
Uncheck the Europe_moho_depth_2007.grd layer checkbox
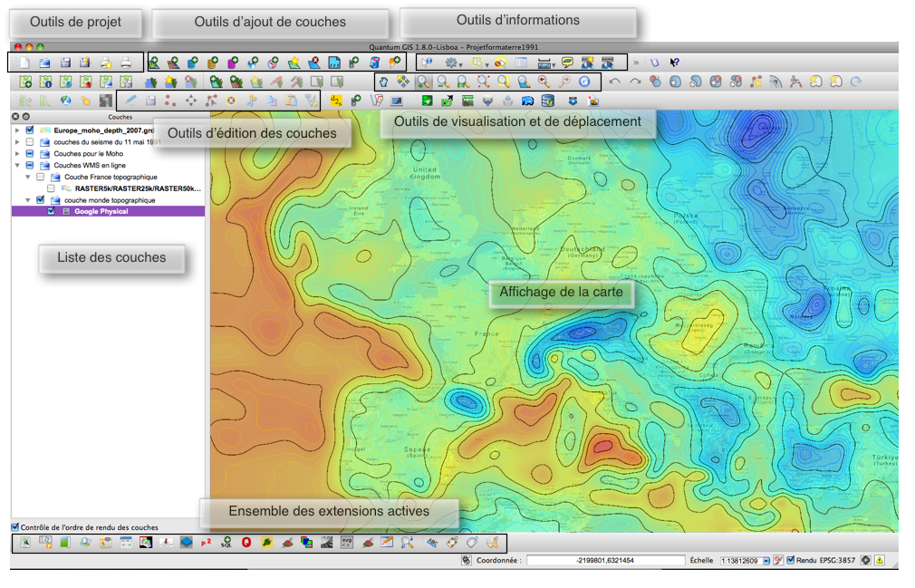tap(30, 130)
